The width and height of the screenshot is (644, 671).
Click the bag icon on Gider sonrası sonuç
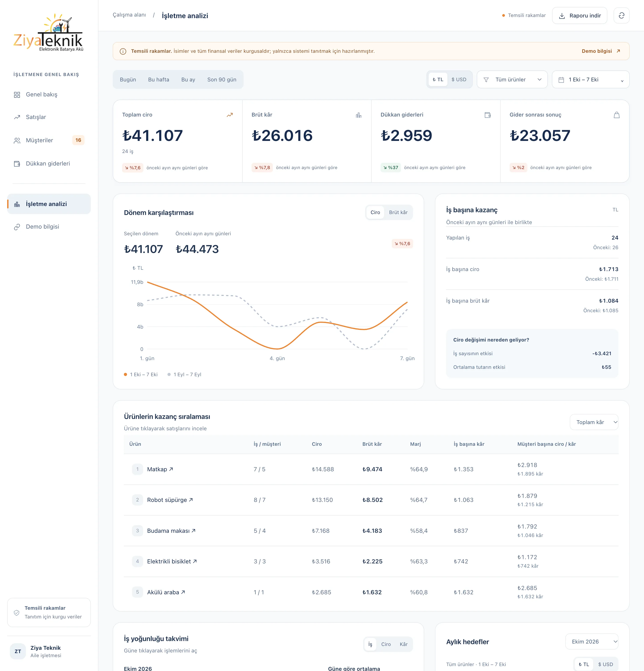617,115
